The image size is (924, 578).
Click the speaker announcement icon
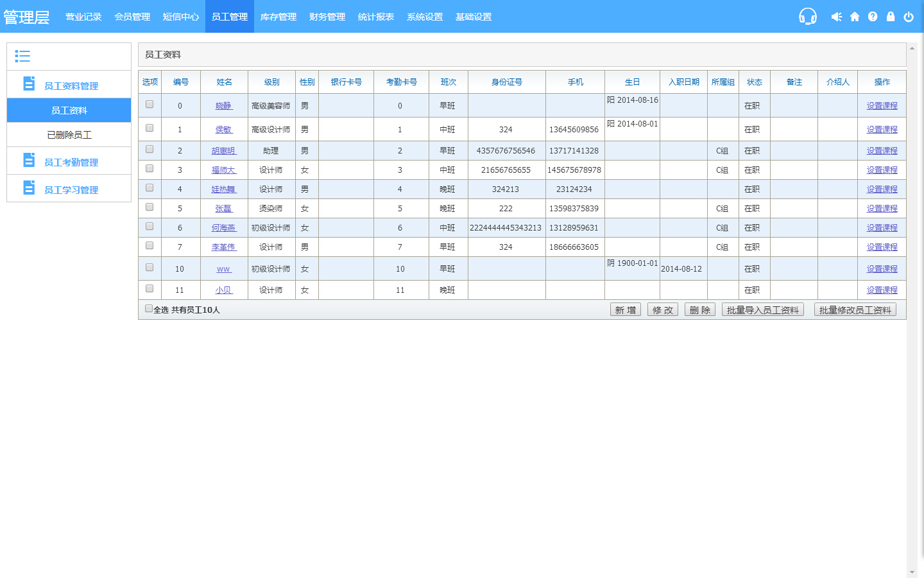click(836, 17)
